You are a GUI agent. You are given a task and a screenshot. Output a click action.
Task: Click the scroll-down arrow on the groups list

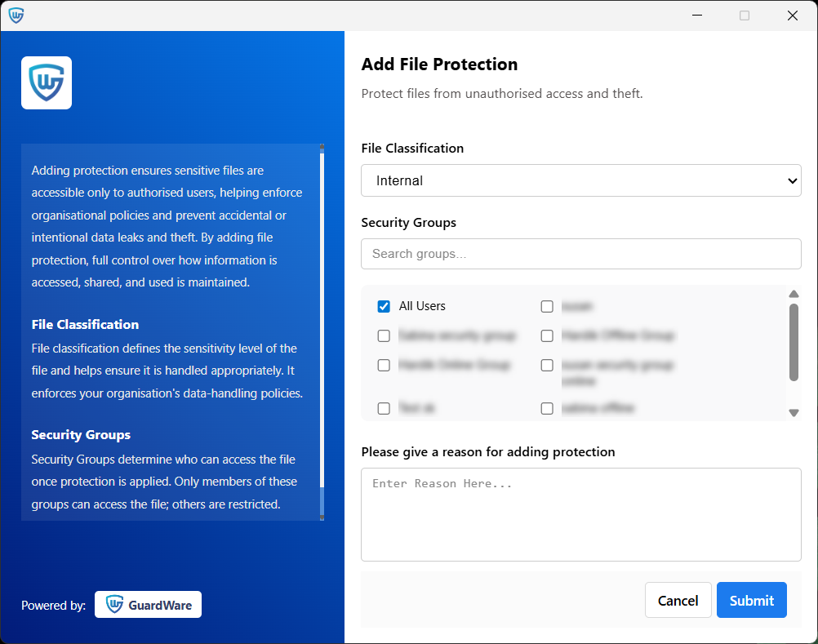click(794, 413)
